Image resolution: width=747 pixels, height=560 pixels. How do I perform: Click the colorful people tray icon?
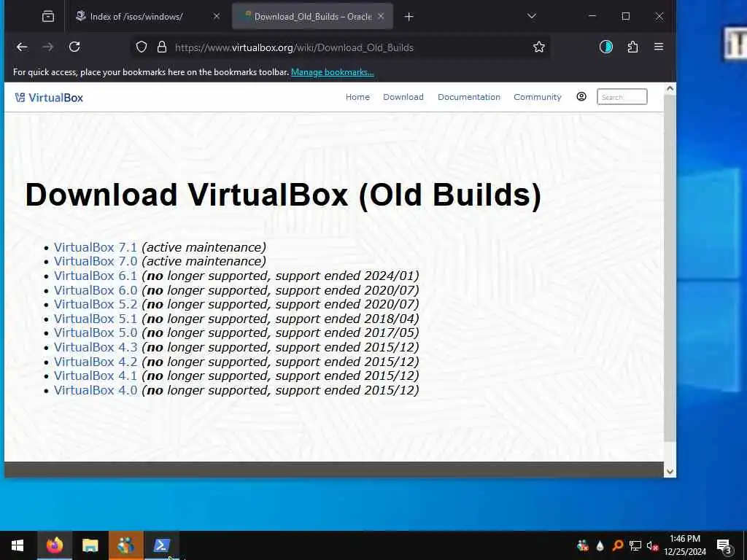click(x=583, y=545)
